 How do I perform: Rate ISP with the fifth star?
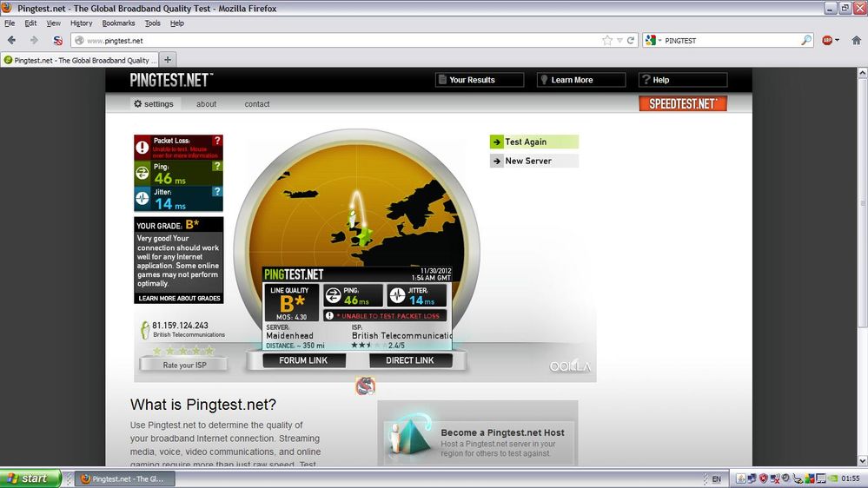209,351
